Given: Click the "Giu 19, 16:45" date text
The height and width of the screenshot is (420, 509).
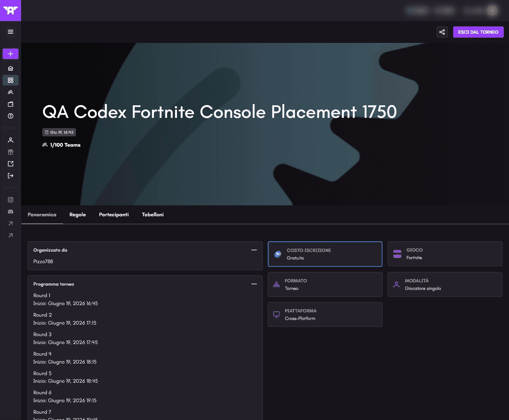Looking at the screenshot, I should (x=62, y=132).
